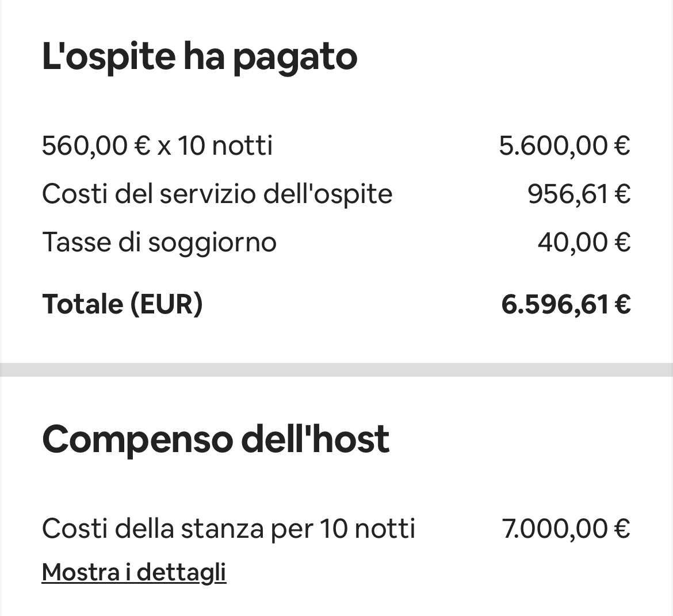
Task: Click the "x 10 notti" multiplier text
Action: [x=215, y=145]
